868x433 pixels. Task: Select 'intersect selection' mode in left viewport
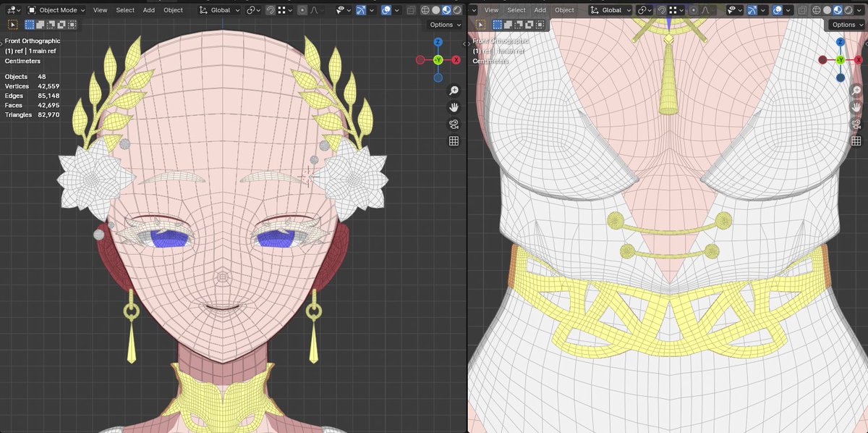71,25
